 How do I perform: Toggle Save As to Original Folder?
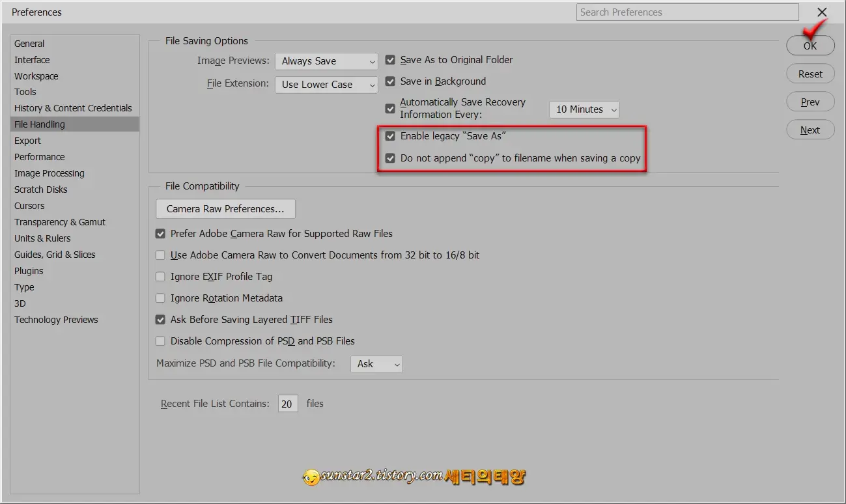point(390,60)
